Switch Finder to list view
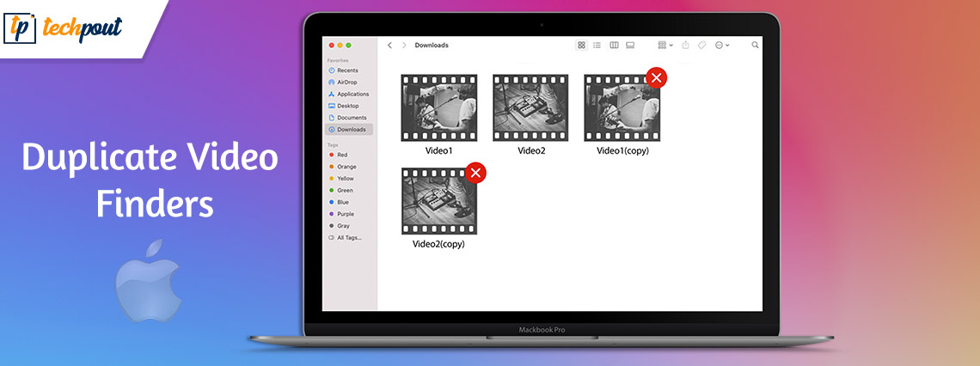Screen dimensions: 980x366 597,45
